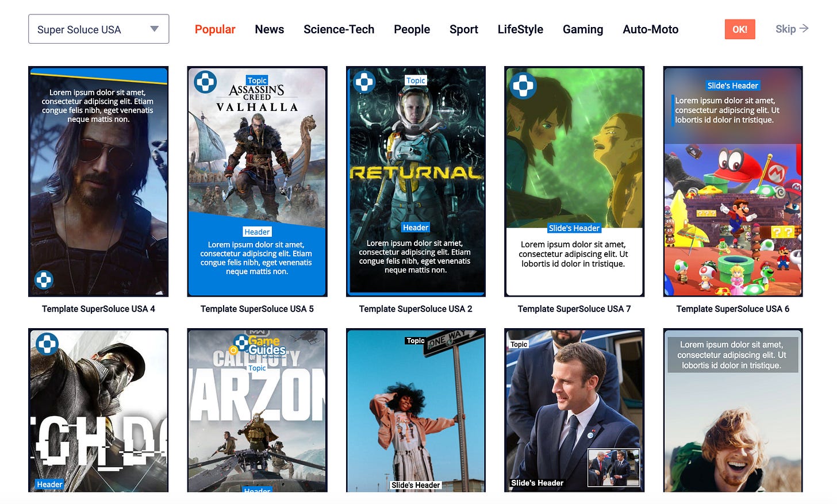837x504 pixels.
Task: Confirm with the orange OK! button
Action: pyautogui.click(x=739, y=29)
